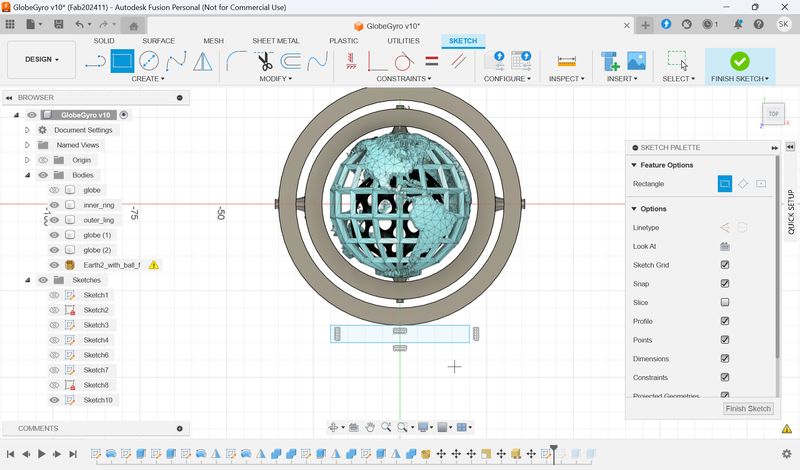The height and width of the screenshot is (470, 800).
Task: Click the Insert Image canvas icon
Action: pos(636,61)
